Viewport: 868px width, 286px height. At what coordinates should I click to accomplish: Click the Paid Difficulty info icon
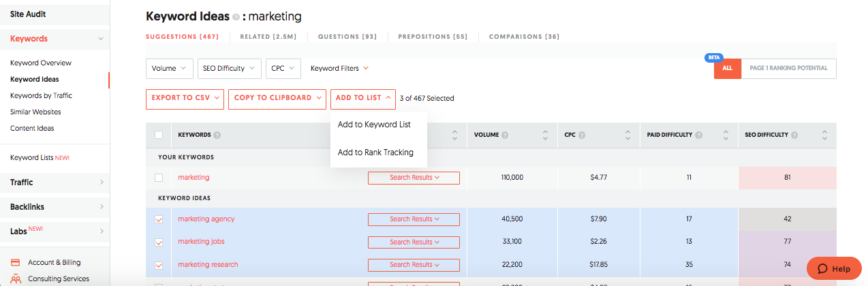coord(700,135)
